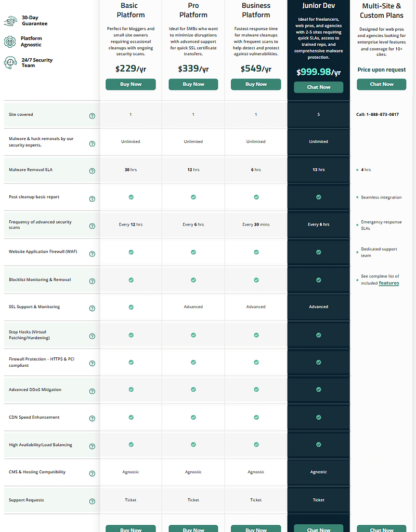Click Basic Platform checkmark for Post-cleanup basic report
The width and height of the screenshot is (416, 532).
(131, 197)
